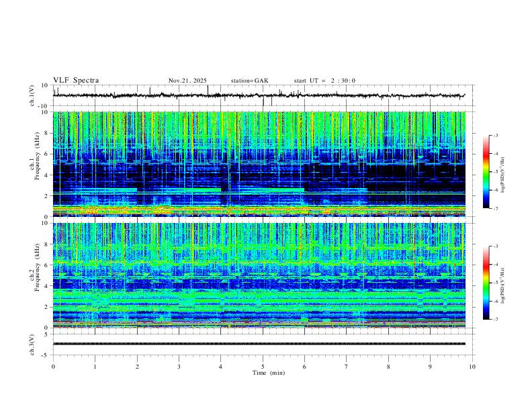Viewport: 532px width, 411px height.
Task: Click the "-7" label on ch.2 color scale
Action: 495,320
